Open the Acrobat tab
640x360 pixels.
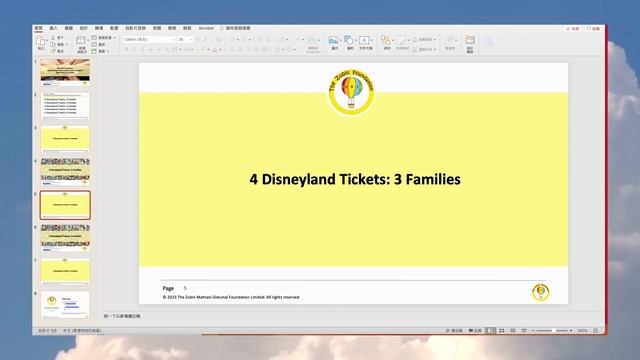click(206, 28)
